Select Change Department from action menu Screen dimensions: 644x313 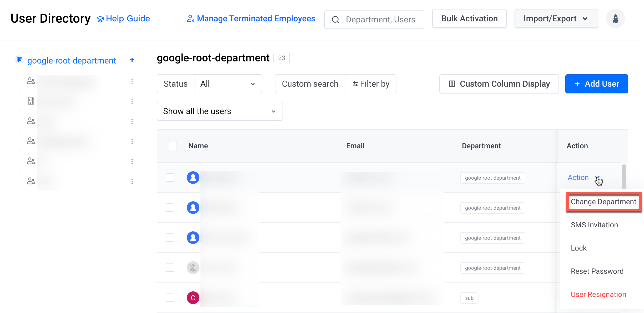(x=603, y=202)
